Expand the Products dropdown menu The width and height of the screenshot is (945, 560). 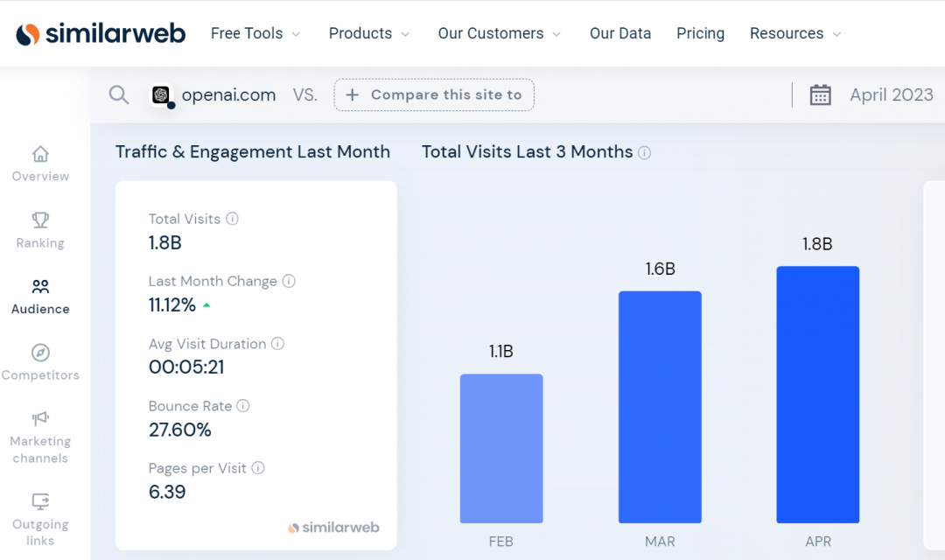pos(368,33)
